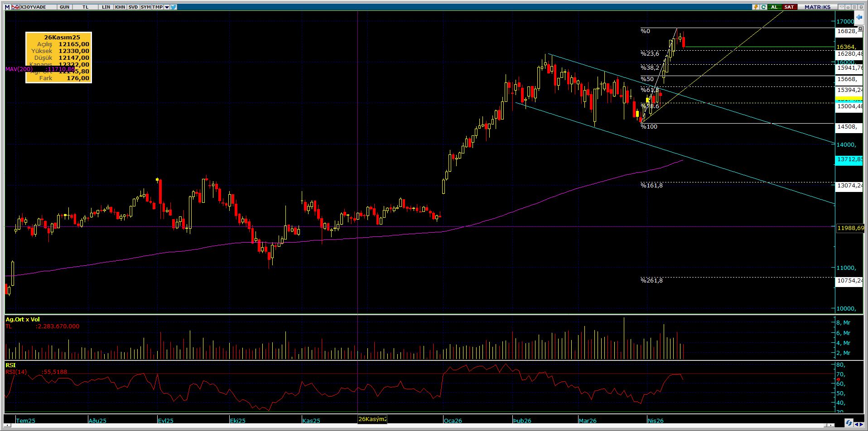
Task: Toggle the LIN scale mode
Action: 106,7
